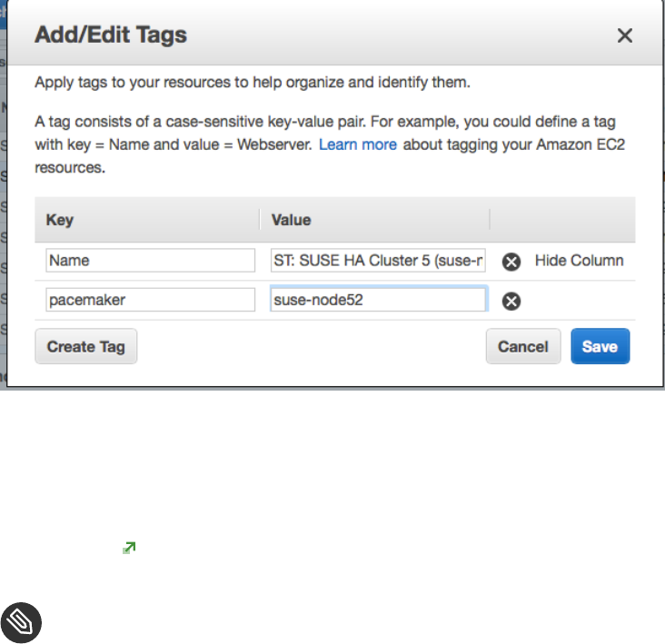Click the ST: SUSE HA Cluster value field

378,261
